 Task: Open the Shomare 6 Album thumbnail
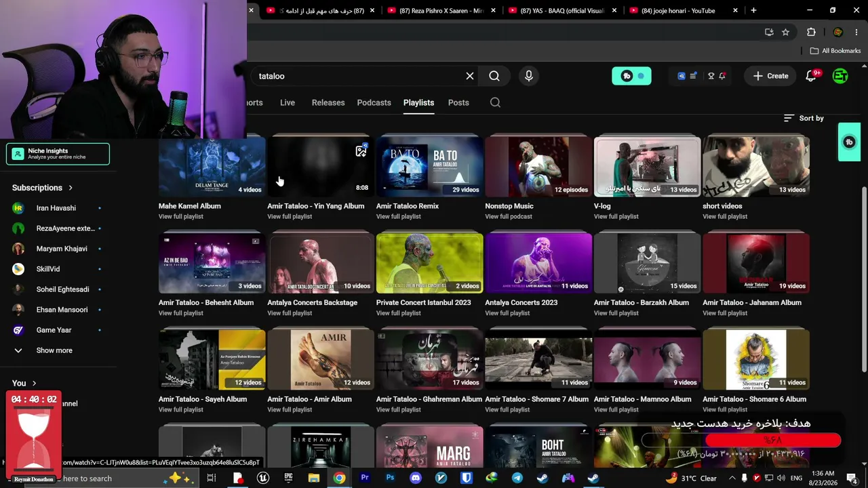[x=756, y=360]
